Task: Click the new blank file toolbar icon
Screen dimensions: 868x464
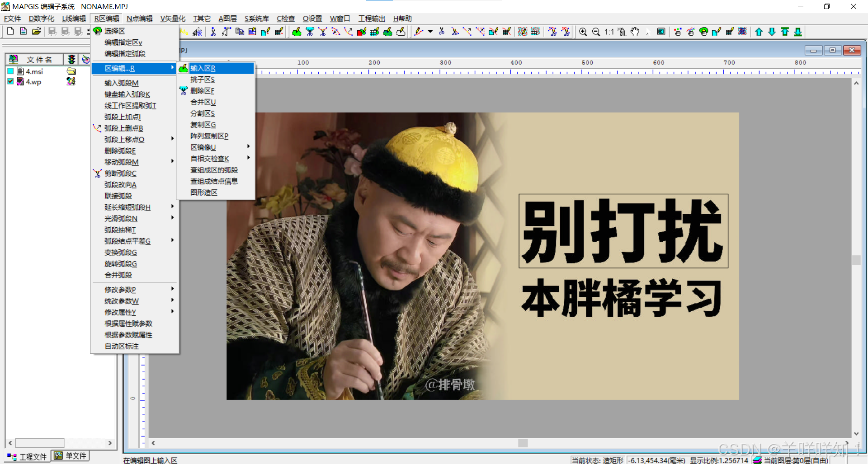Action: click(10, 31)
